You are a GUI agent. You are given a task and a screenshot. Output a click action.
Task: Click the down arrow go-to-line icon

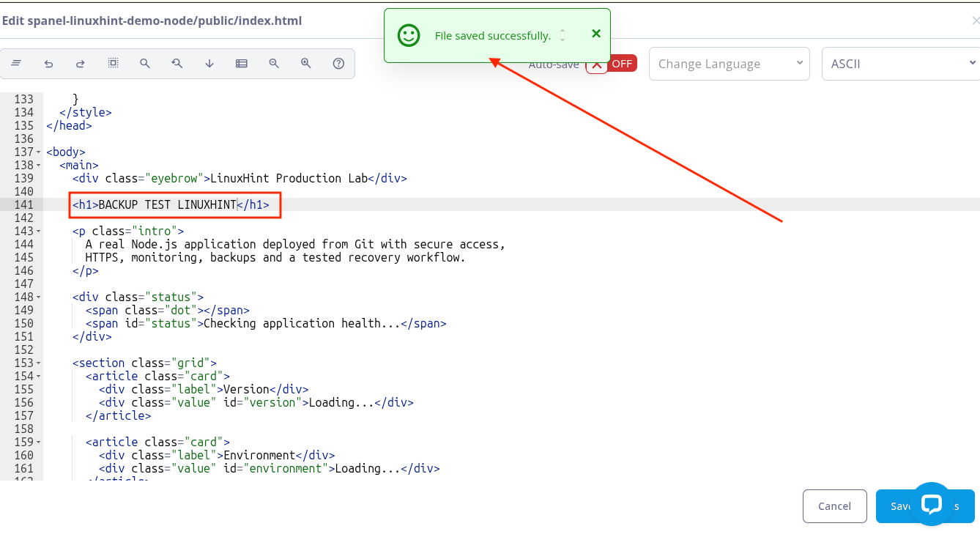coord(209,64)
